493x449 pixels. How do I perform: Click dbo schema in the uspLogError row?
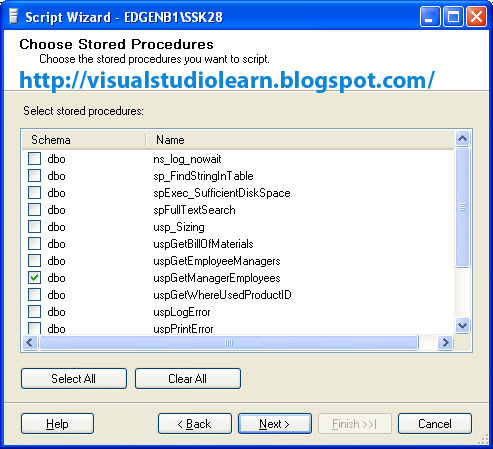point(56,312)
